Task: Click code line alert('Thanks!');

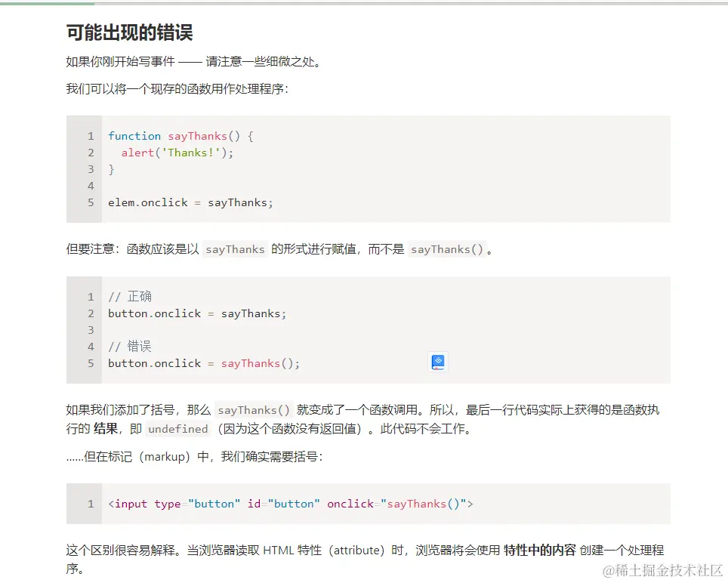Action: coord(177,153)
